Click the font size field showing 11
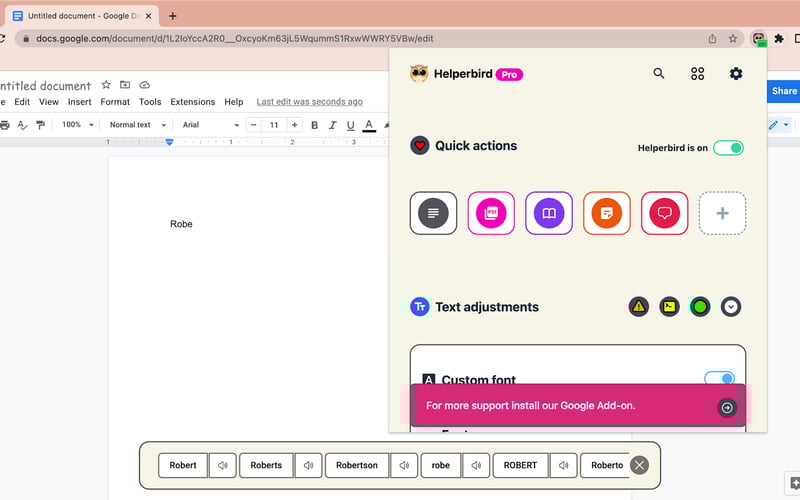Screen dimensions: 800x500 pos(274,125)
